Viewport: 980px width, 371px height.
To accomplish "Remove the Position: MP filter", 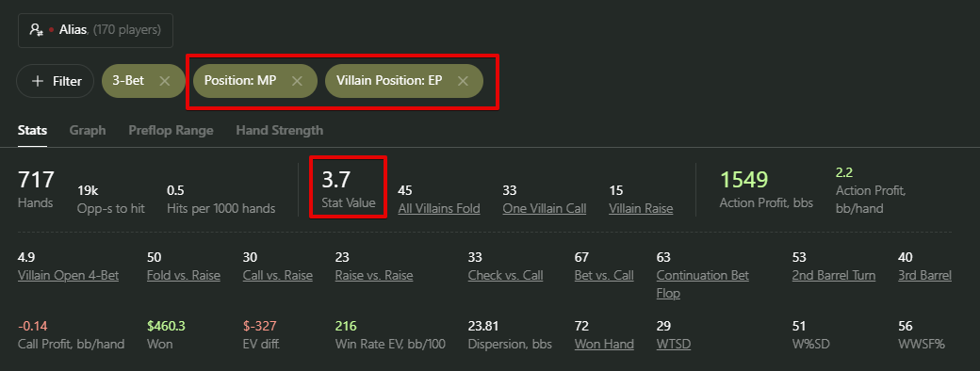I will click(298, 81).
